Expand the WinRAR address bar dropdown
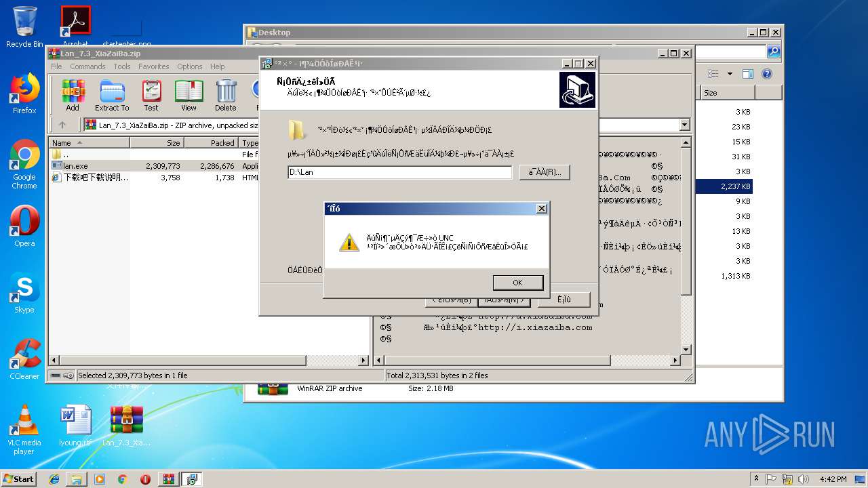This screenshot has height=488, width=868. click(684, 125)
